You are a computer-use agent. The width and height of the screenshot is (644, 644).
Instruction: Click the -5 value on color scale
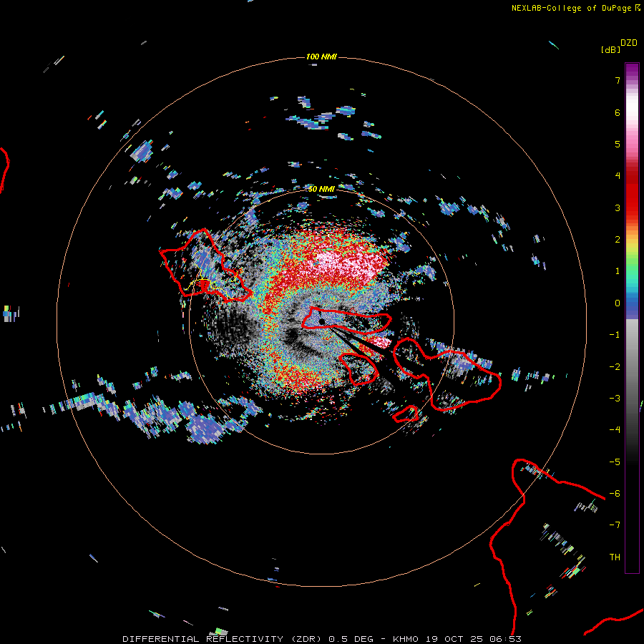pyautogui.click(x=615, y=462)
